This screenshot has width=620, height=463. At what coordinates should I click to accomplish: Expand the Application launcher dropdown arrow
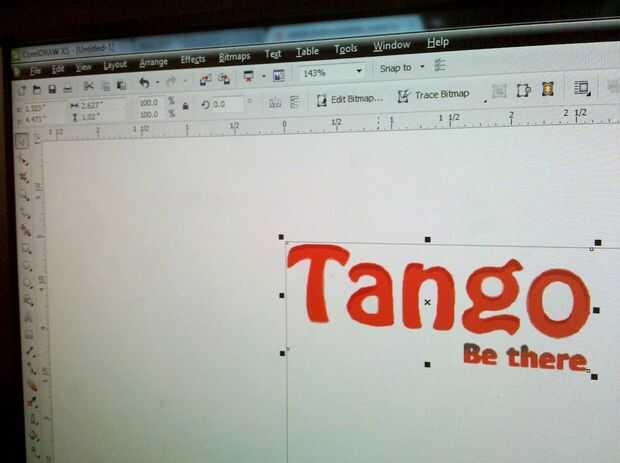pos(264,76)
